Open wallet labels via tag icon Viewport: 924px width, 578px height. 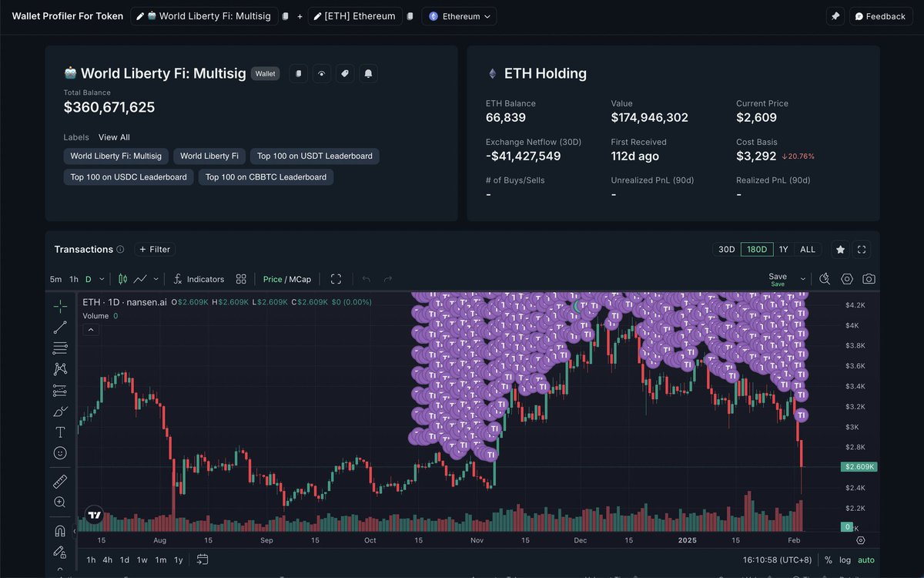[343, 73]
